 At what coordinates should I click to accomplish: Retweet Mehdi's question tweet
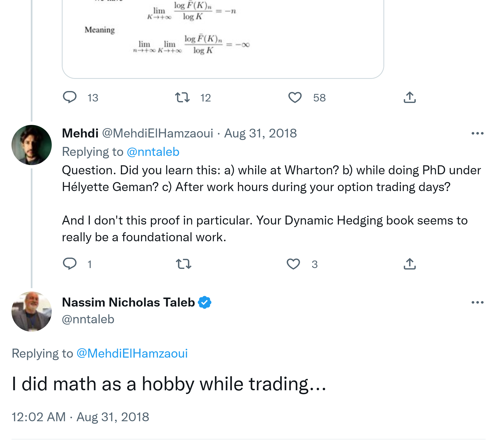(x=183, y=264)
